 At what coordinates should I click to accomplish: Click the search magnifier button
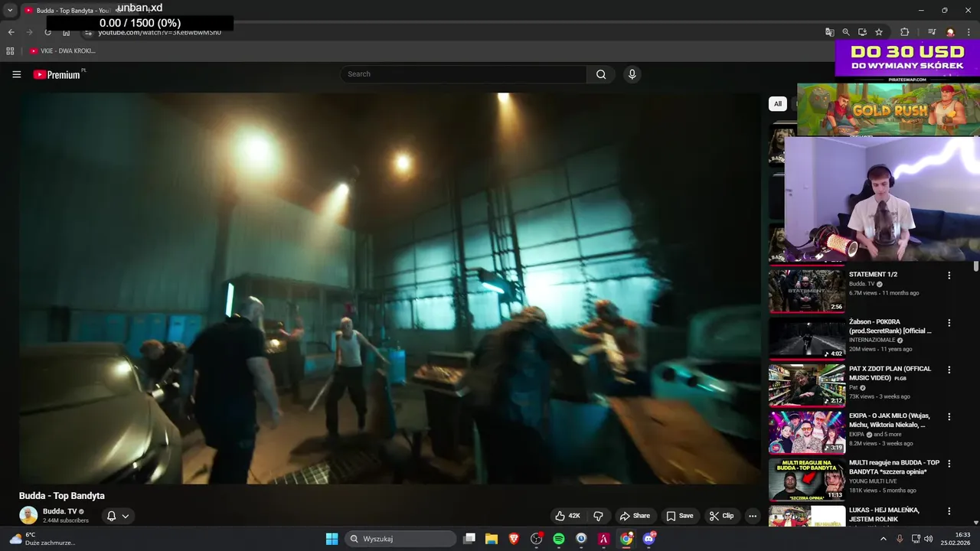point(601,74)
